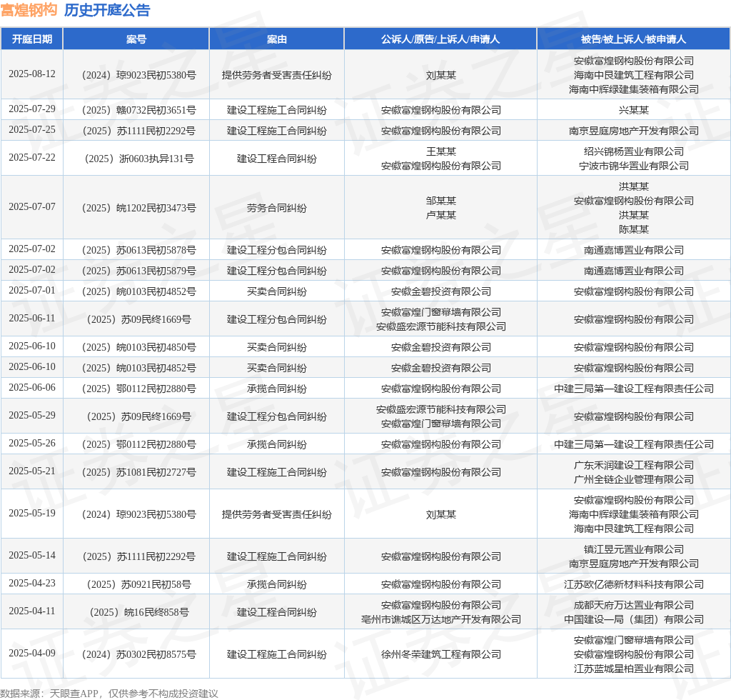Click the defendant 中国建设一局（集团）有限公司
Screen dimensions: 731x700
634,619
